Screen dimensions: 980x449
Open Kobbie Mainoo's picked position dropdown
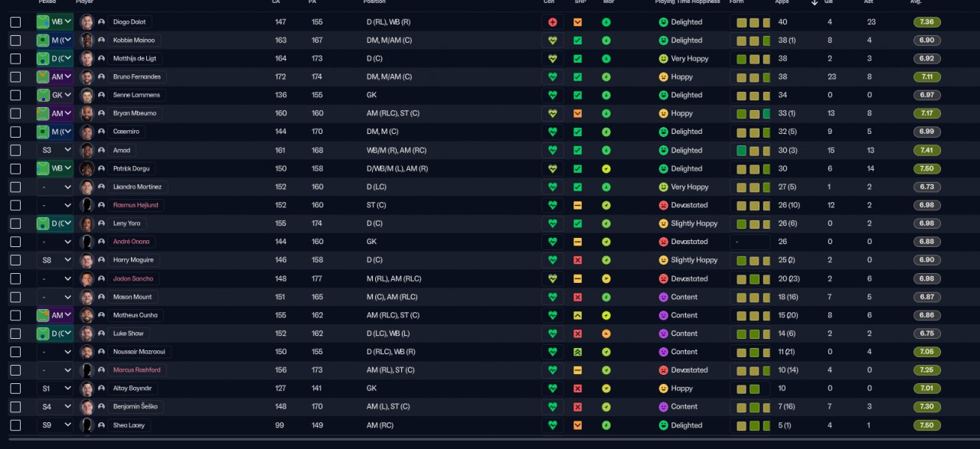pos(54,41)
